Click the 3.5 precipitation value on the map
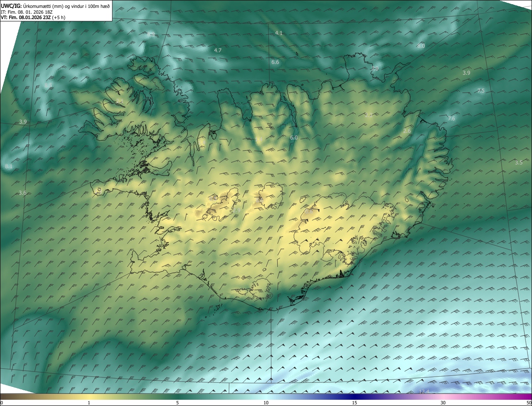 519,162
